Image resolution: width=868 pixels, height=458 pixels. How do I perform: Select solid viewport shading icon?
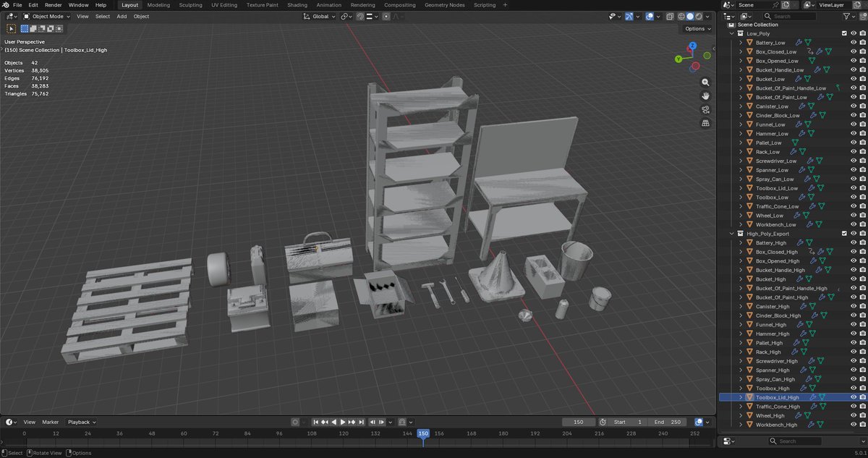[689, 16]
